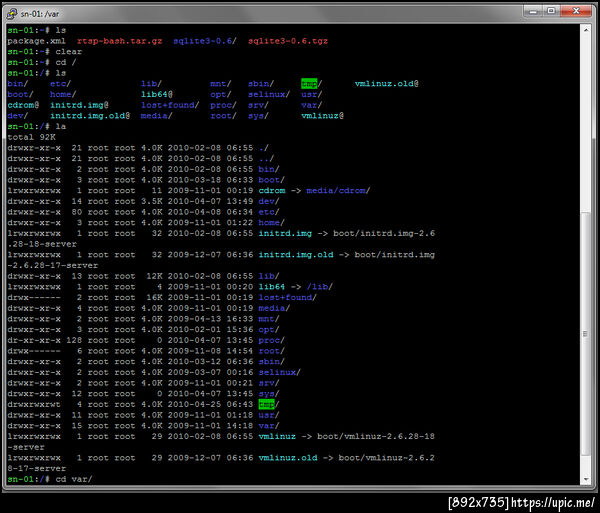Click the "12K" size in lib row
This screenshot has height=513, width=600.
pyautogui.click(x=154, y=276)
